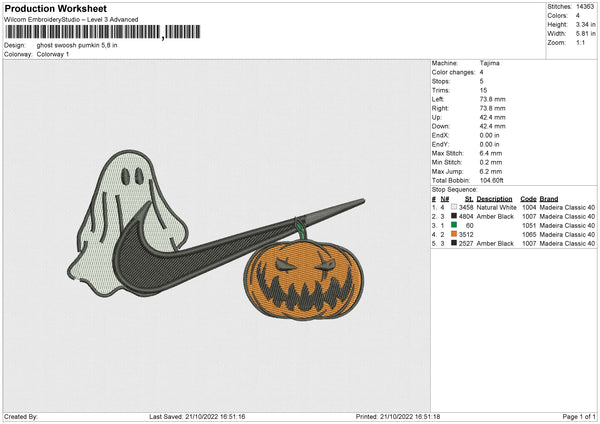Click the "Code" column header

528,199
